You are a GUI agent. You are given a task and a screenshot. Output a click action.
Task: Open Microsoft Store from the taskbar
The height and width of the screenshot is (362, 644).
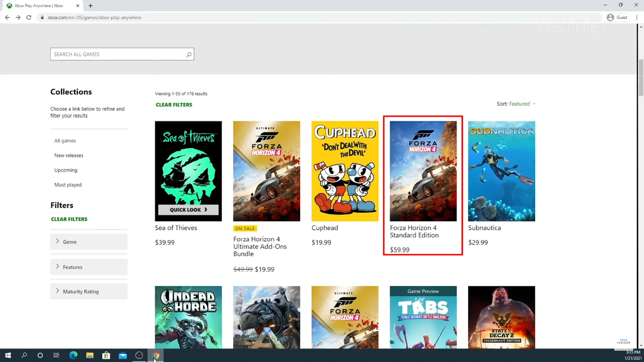(106, 355)
